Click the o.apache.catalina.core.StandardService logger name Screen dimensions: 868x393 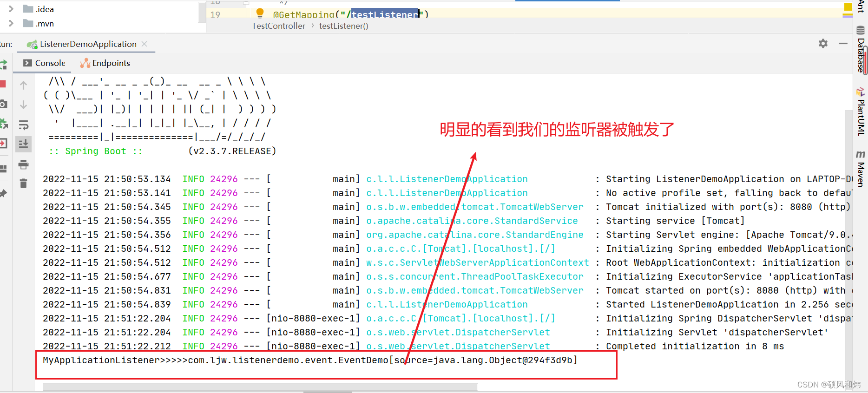pos(472,221)
